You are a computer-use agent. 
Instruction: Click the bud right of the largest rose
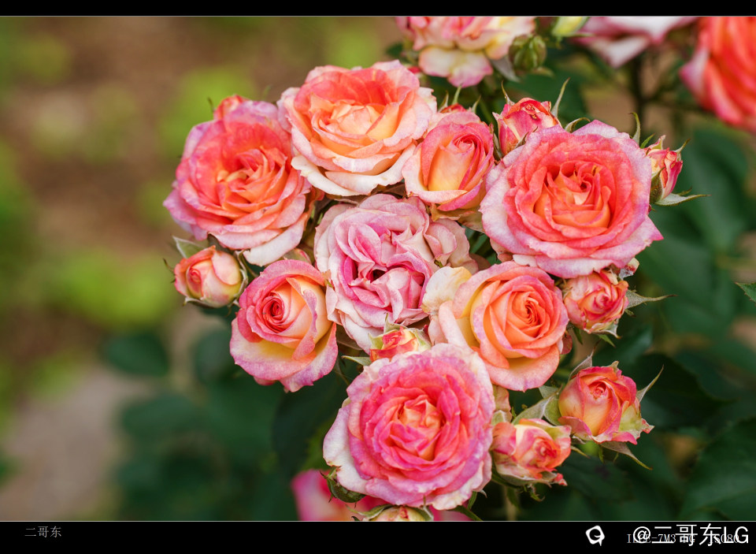tap(665, 169)
